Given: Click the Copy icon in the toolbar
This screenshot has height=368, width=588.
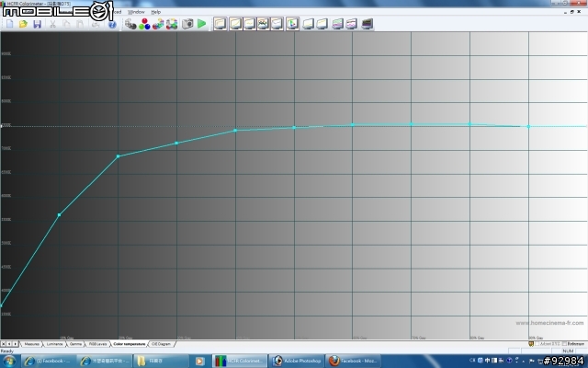Looking at the screenshot, I should [x=66, y=24].
